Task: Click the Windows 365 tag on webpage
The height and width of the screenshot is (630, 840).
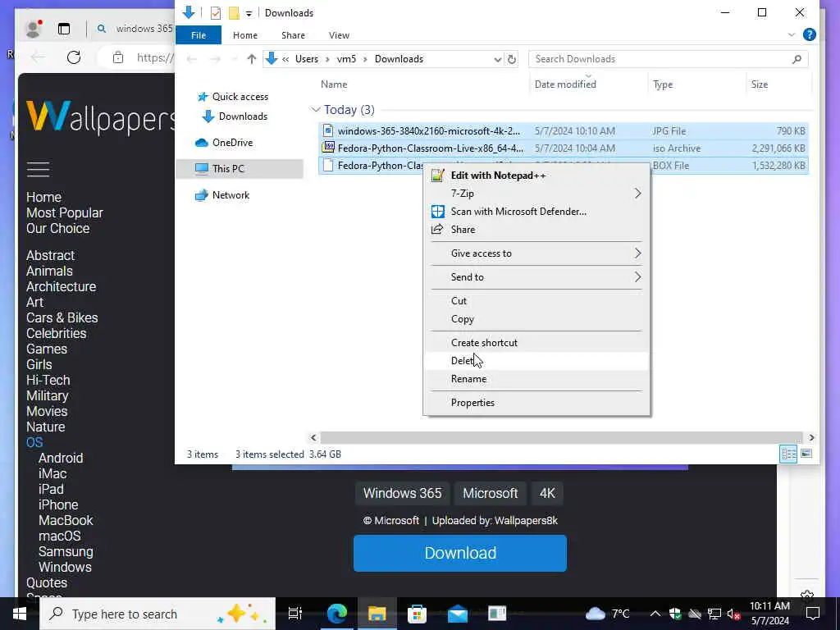Action: tap(402, 493)
